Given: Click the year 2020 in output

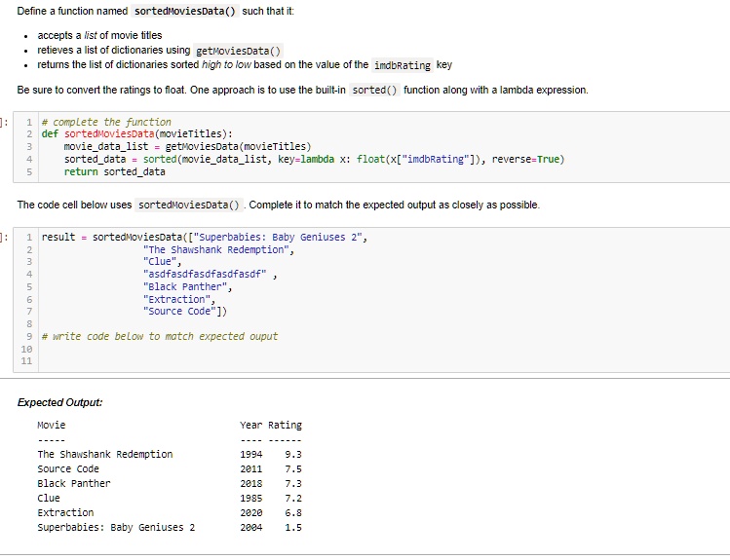Looking at the screenshot, I should tap(250, 512).
